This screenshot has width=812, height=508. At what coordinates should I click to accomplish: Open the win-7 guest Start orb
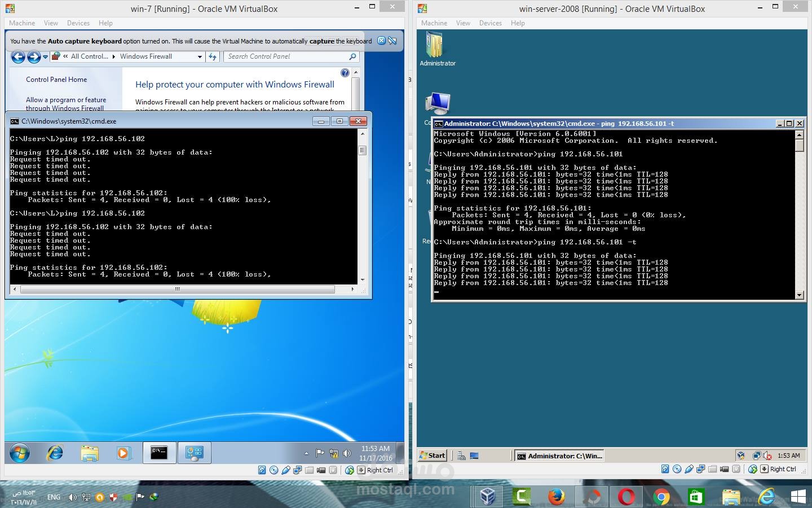coord(19,453)
